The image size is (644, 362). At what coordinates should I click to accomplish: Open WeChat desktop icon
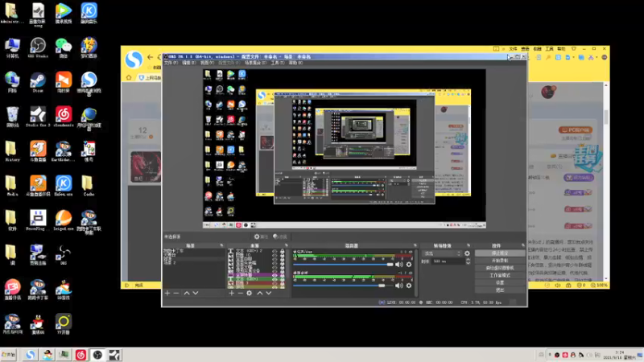[x=64, y=48]
